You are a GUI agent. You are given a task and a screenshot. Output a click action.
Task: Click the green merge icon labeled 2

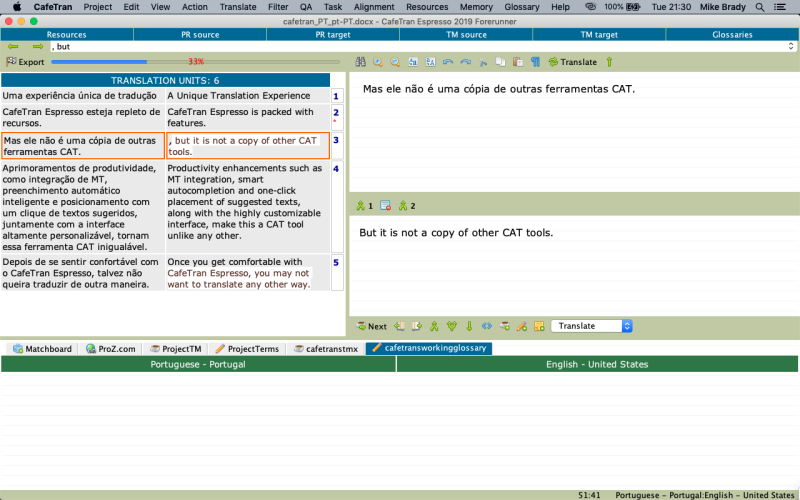click(407, 206)
